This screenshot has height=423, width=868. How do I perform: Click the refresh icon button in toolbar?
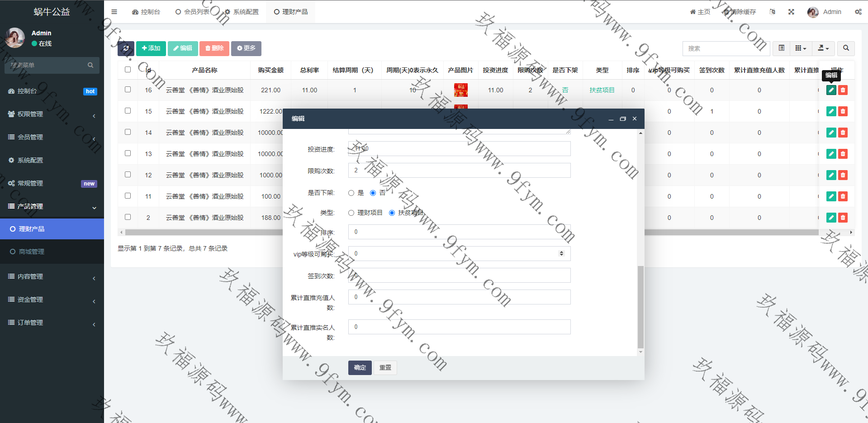tap(126, 48)
